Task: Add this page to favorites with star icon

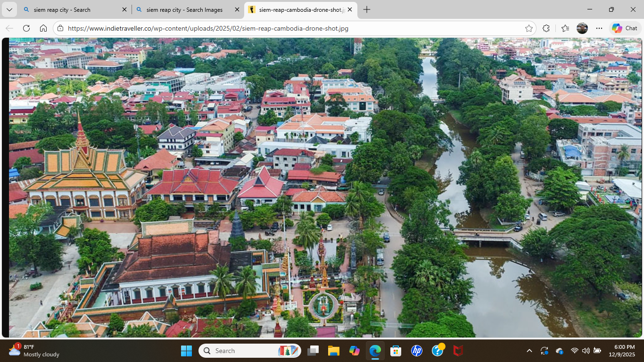Action: coord(529,28)
